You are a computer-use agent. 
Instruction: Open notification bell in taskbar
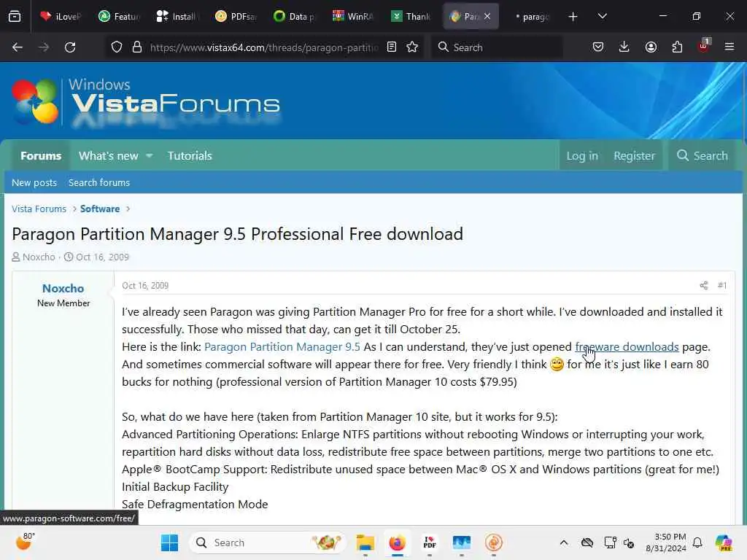(x=697, y=542)
